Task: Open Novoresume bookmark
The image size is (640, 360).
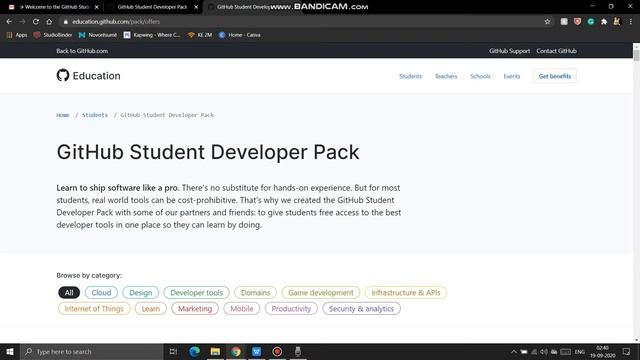Action: click(98, 35)
